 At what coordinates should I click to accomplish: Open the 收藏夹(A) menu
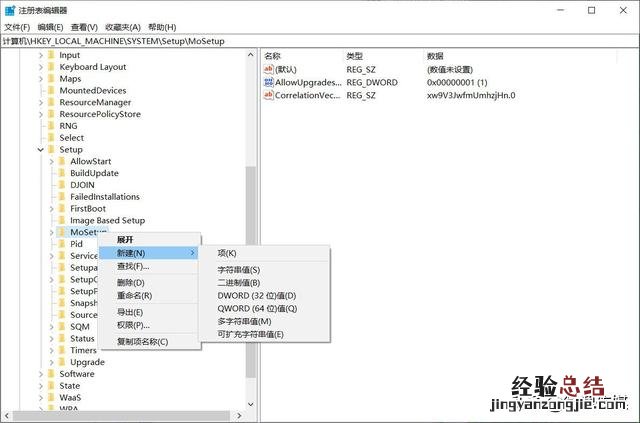click(123, 27)
